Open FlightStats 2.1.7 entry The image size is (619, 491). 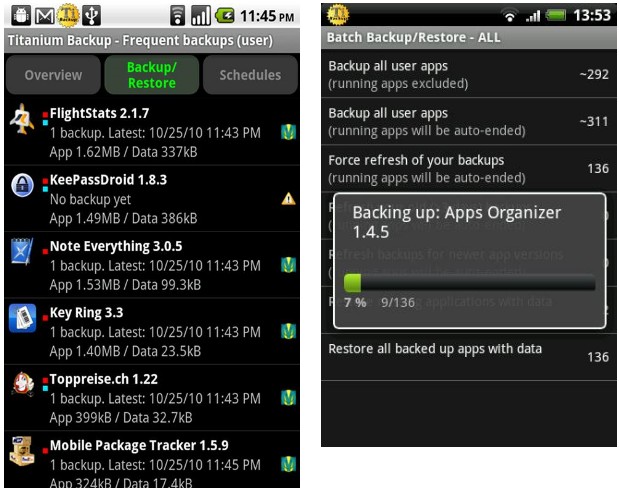(x=152, y=132)
